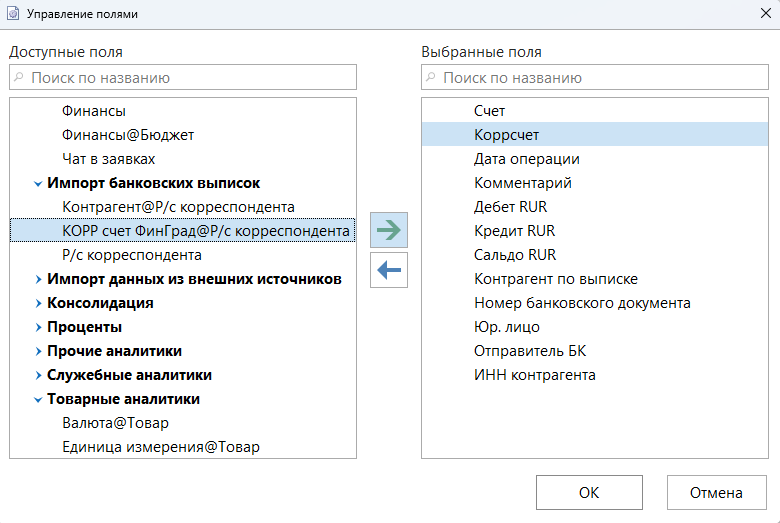The width and height of the screenshot is (780, 523).
Task: Collapse the Импорт банковских выписок group
Action: pos(37,184)
